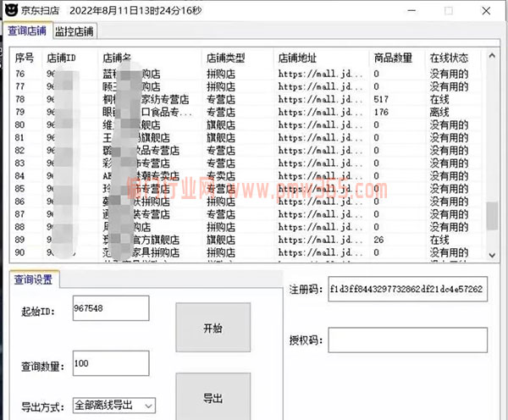
Task: Click the app cat icon in title bar
Action: (x=11, y=10)
